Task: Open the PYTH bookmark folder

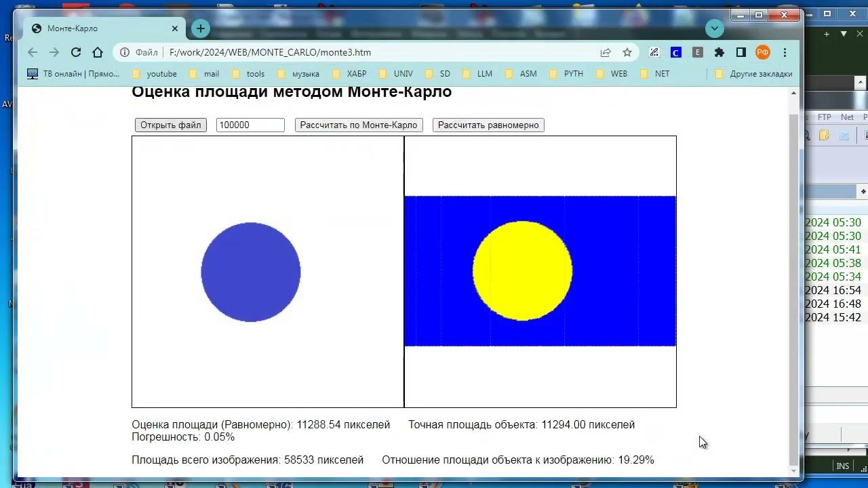Action: [566, 74]
